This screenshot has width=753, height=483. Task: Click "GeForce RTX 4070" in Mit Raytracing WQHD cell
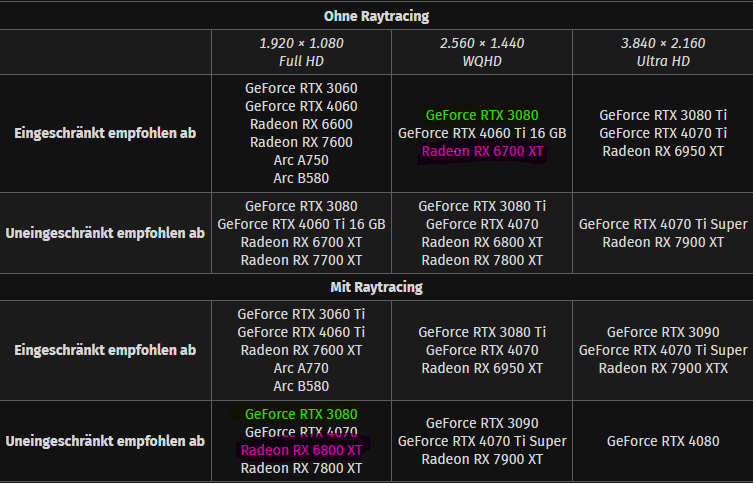pyautogui.click(x=482, y=350)
